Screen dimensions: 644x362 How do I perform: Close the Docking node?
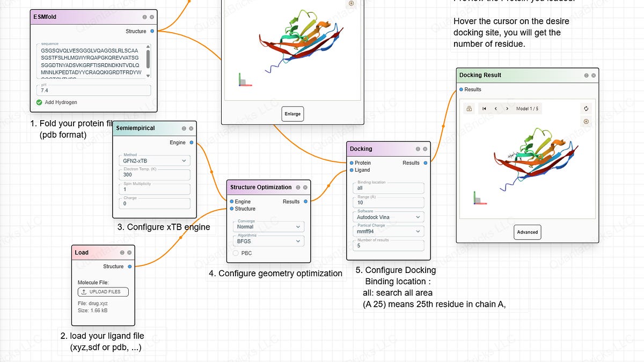(x=425, y=149)
